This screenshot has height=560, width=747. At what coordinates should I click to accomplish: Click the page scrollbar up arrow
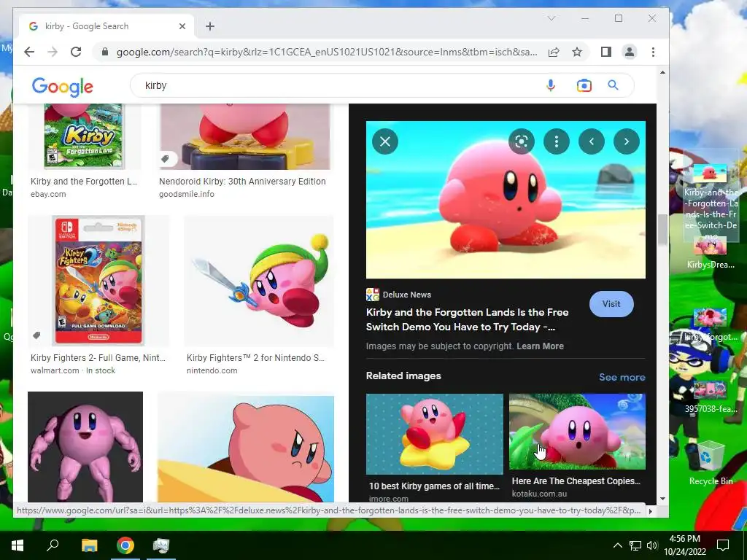[x=662, y=72]
